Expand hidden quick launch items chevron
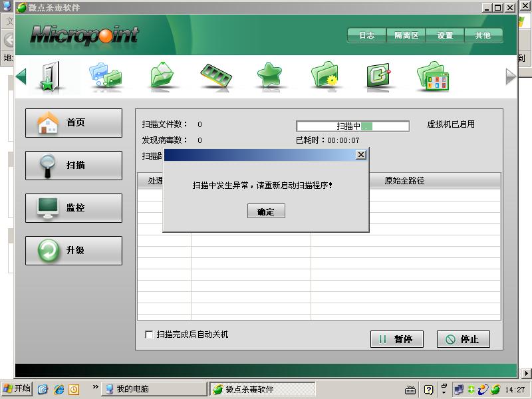Image resolution: width=532 pixels, height=399 pixels. pyautogui.click(x=95, y=387)
